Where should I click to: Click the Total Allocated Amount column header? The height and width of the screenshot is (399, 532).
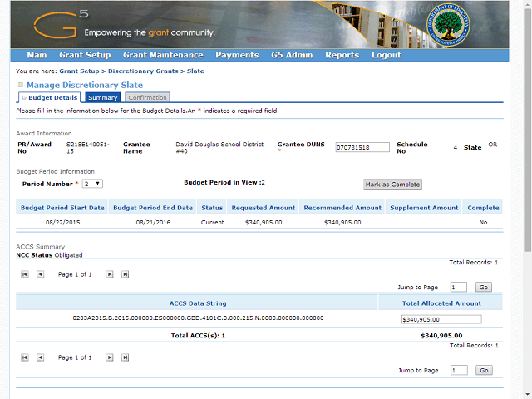pos(441,303)
